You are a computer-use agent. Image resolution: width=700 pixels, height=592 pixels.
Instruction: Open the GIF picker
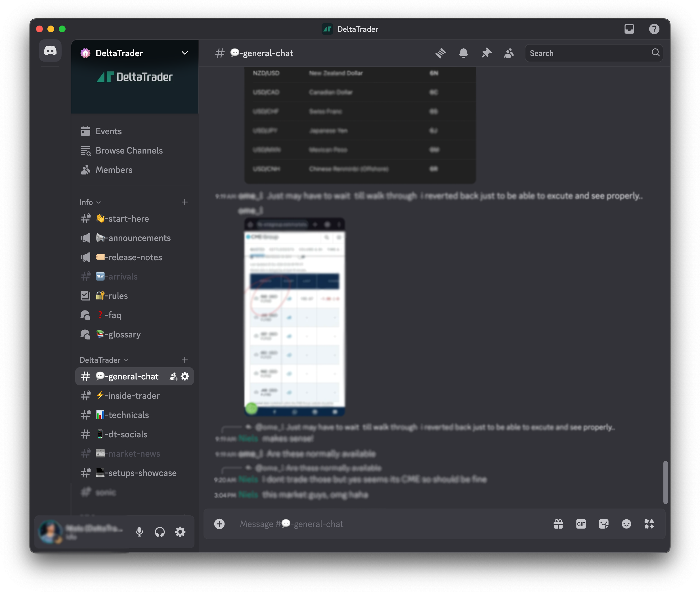[581, 524]
